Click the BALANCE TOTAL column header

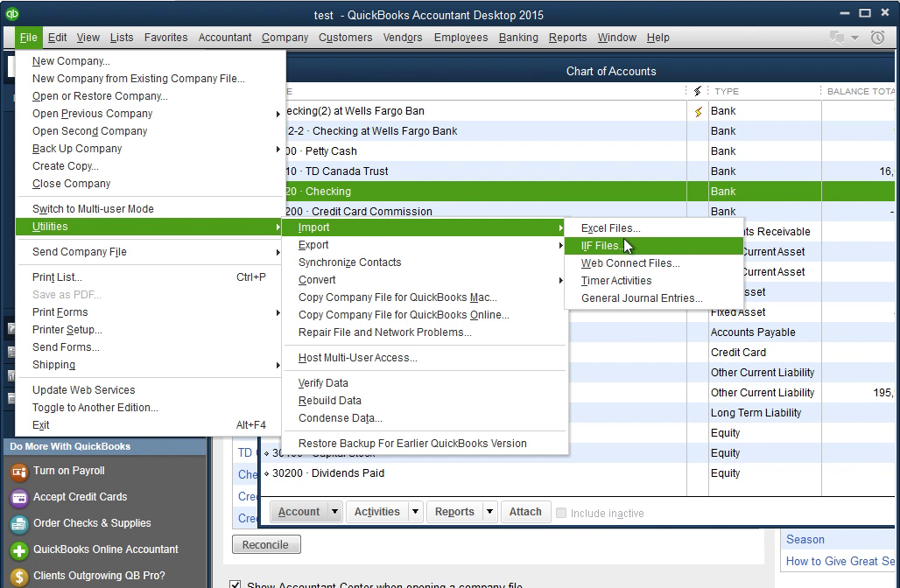[x=861, y=91]
